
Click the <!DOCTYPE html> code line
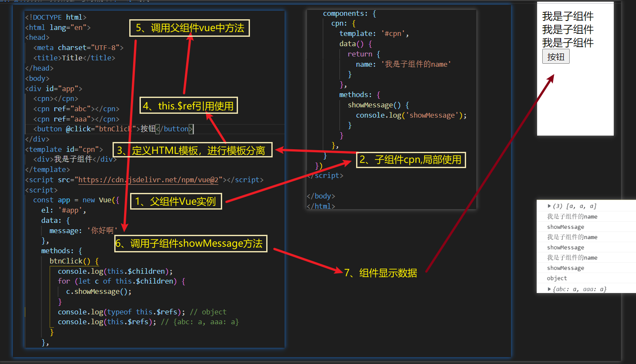(x=56, y=17)
